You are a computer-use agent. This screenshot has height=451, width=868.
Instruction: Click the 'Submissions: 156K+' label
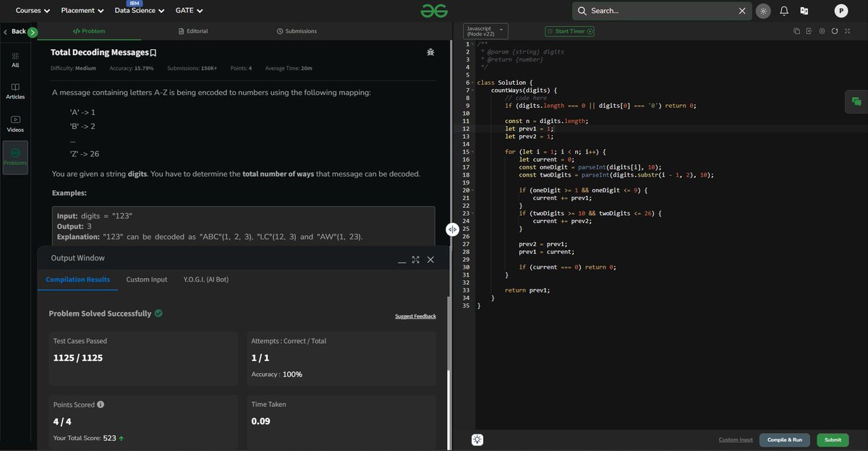coord(192,68)
